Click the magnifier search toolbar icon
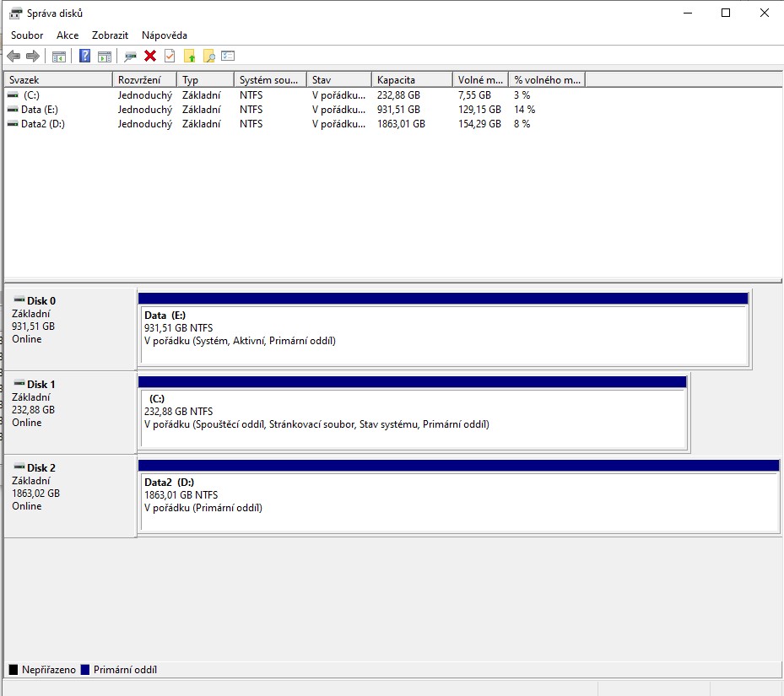 point(208,57)
